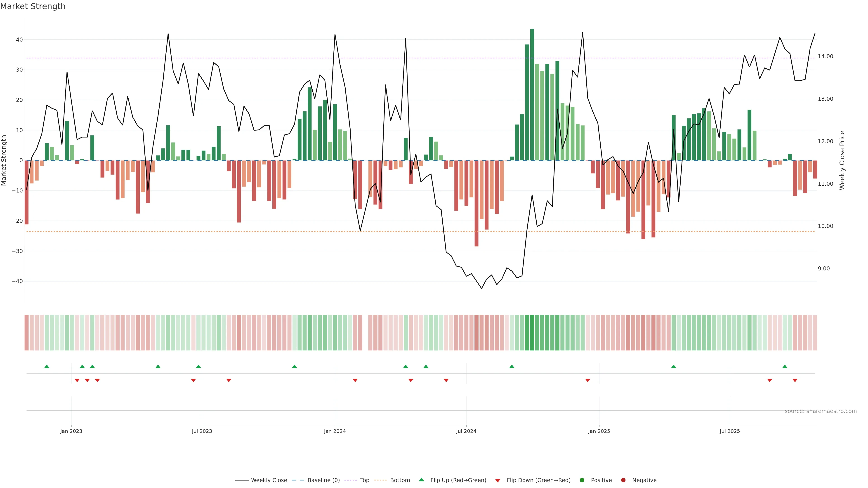Click the Flip Up green triangle legend icon
Image resolution: width=868 pixels, height=488 pixels.
[x=421, y=480]
